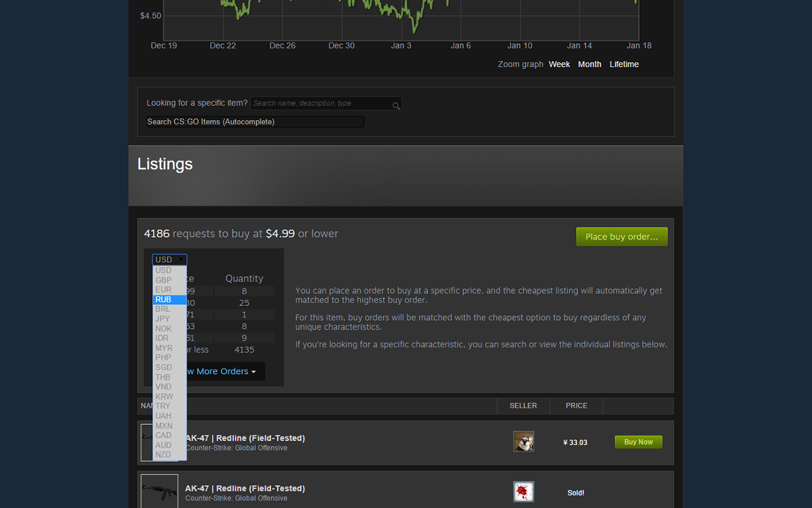Viewport: 812px width, 508px height.
Task: Click the Place buy order button
Action: [622, 237]
